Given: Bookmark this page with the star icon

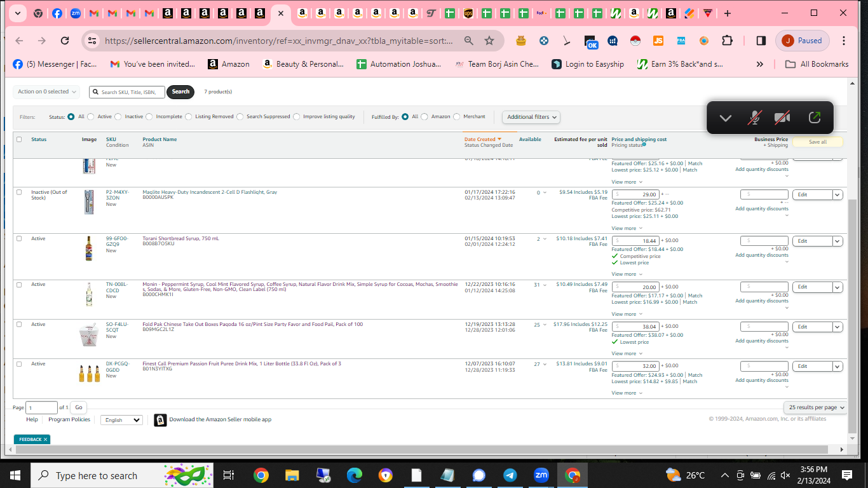Looking at the screenshot, I should [489, 41].
